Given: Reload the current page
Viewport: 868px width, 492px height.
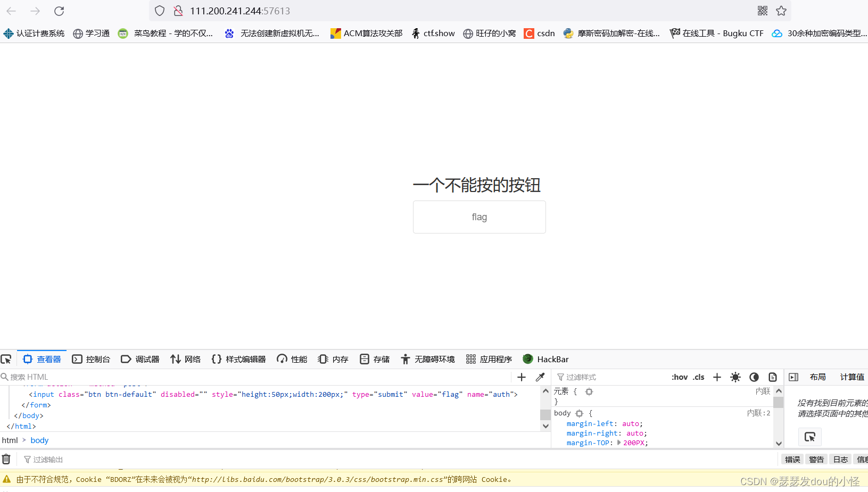Looking at the screenshot, I should pos(59,11).
